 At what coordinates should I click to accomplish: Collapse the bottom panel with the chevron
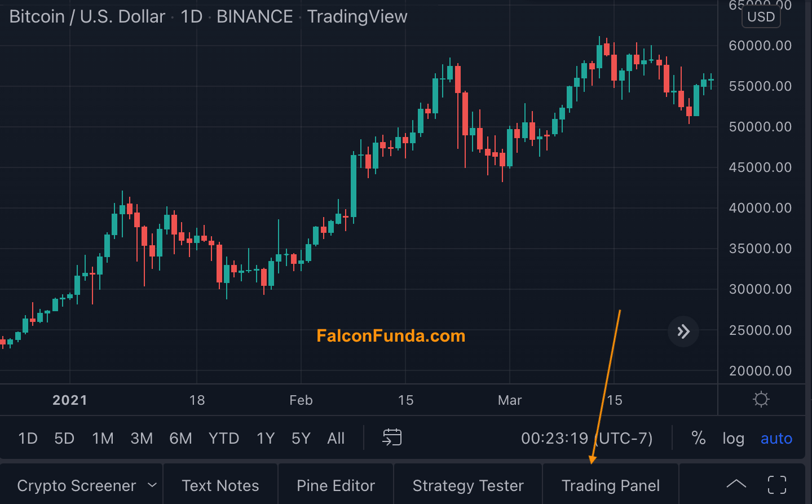coord(736,484)
